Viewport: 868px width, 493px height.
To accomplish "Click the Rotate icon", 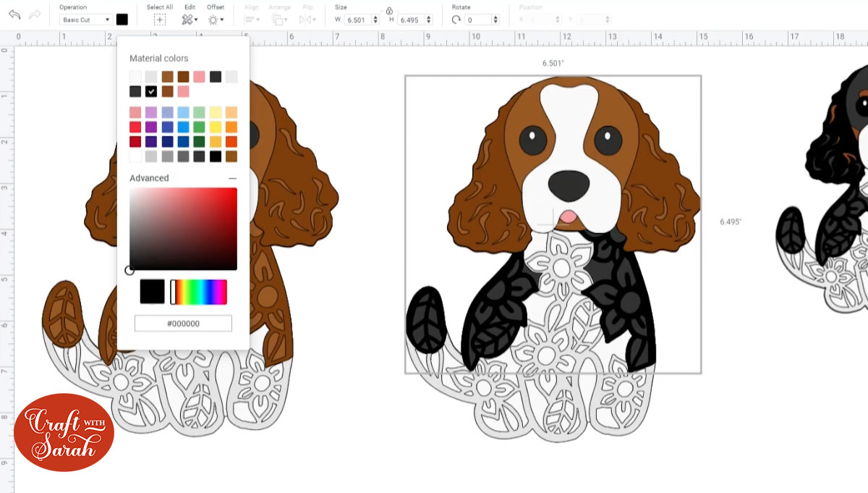I will click(456, 20).
